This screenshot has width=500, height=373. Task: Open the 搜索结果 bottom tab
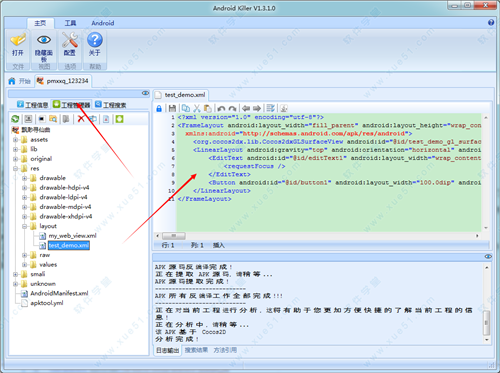pyautogui.click(x=196, y=350)
